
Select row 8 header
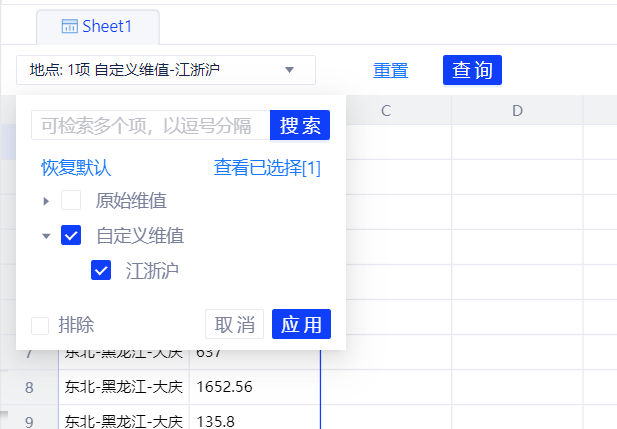click(29, 387)
